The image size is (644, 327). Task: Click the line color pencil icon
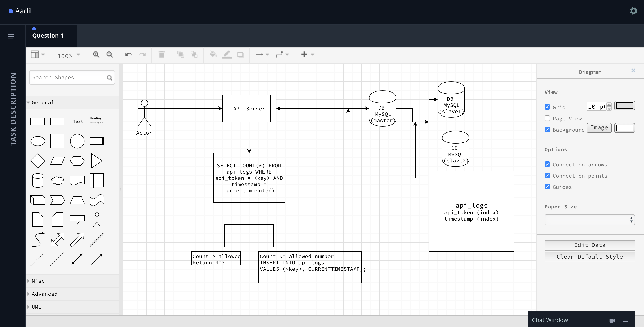point(227,54)
